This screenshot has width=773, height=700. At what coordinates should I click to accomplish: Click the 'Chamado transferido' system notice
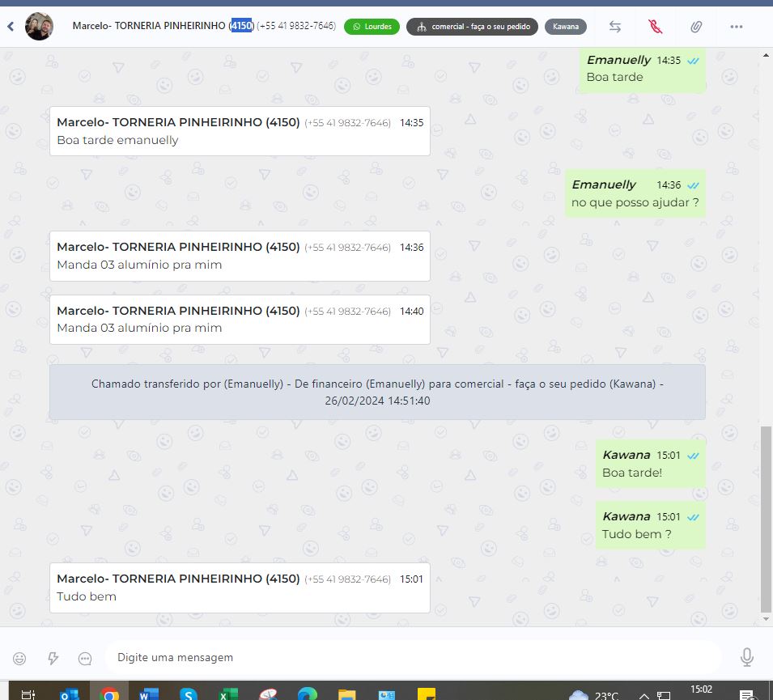tap(377, 392)
